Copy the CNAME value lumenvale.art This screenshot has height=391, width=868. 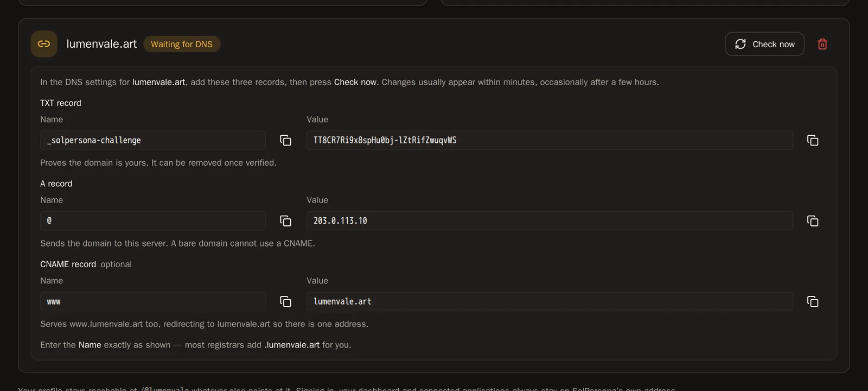pos(813,301)
